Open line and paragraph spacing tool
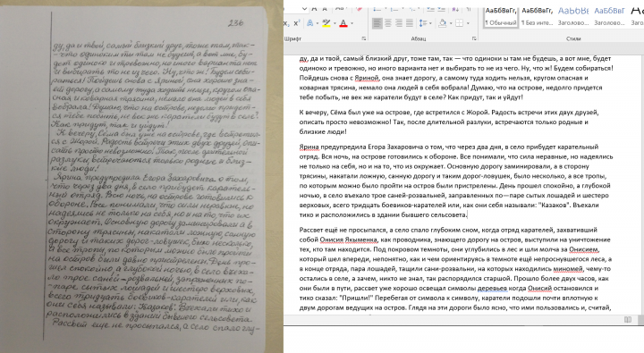The width and height of the screenshot is (644, 353). tap(422, 23)
